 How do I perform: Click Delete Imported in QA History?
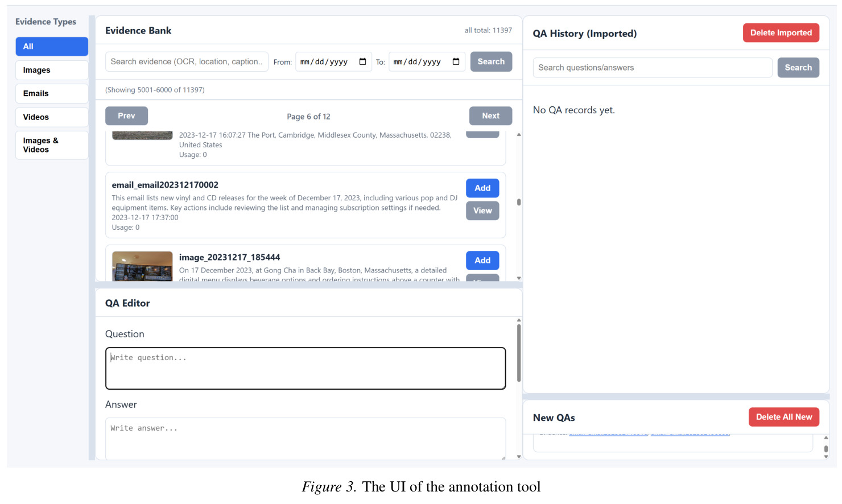[781, 32]
